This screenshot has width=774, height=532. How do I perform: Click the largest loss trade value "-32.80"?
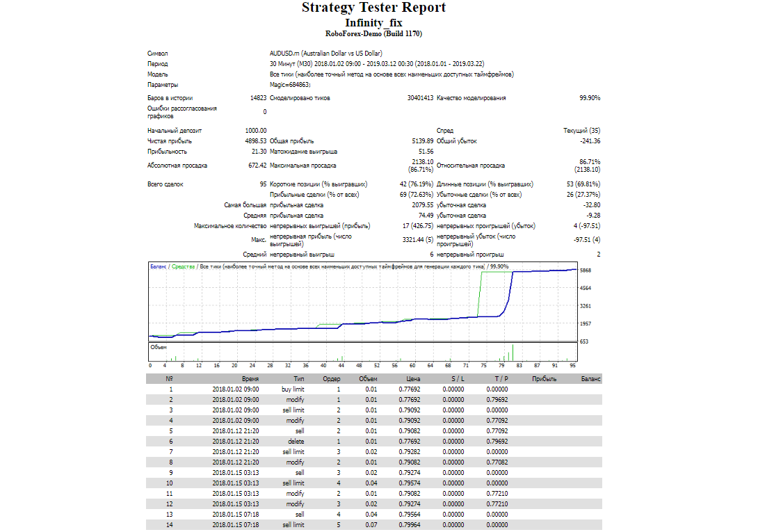pyautogui.click(x=591, y=205)
